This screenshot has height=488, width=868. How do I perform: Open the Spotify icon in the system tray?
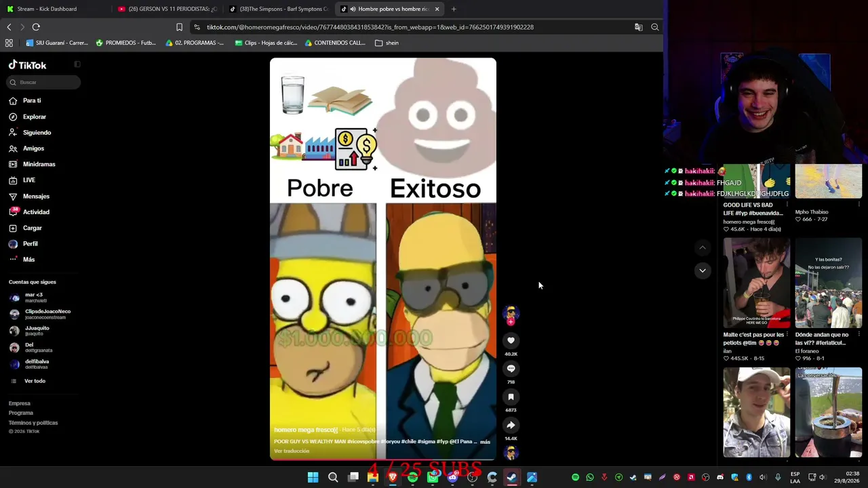576,477
